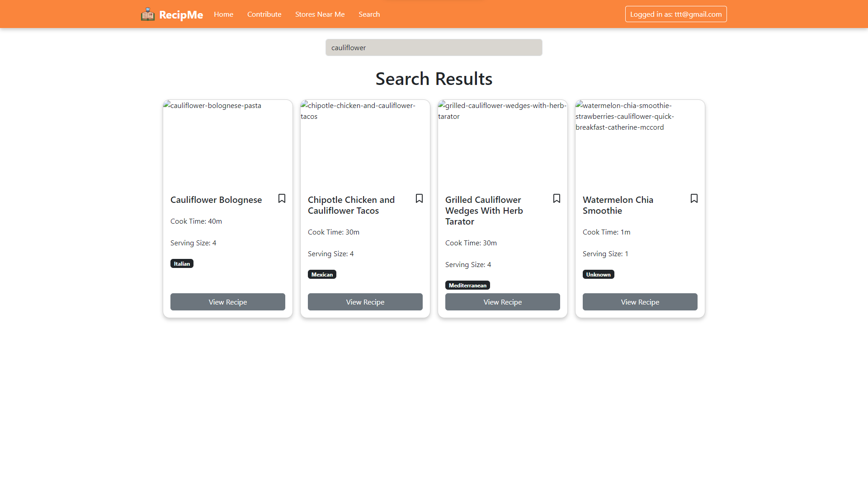The width and height of the screenshot is (868, 488).
Task: Toggle bookmark on Watermelon Chia Smoothie
Action: [x=694, y=198]
